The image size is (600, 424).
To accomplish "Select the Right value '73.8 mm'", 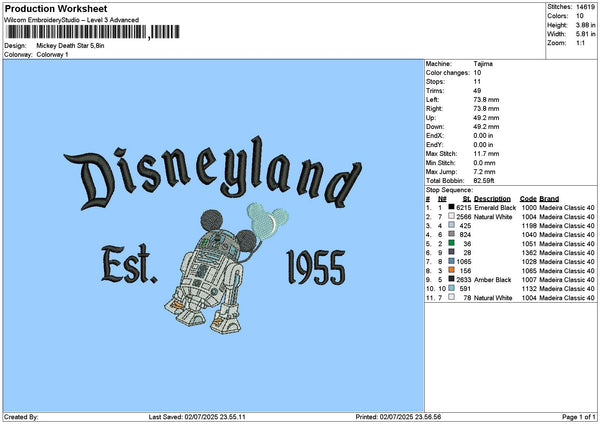I will (486, 109).
